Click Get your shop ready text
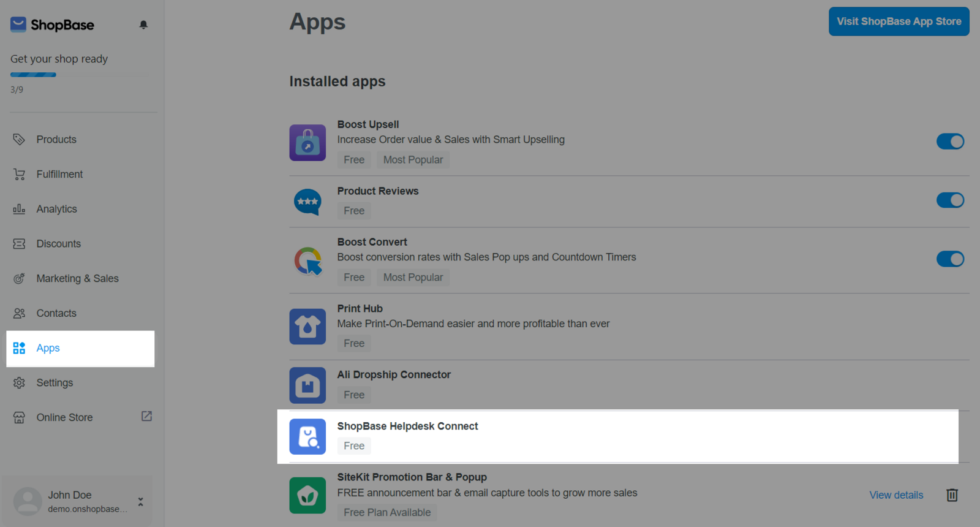 [59, 59]
